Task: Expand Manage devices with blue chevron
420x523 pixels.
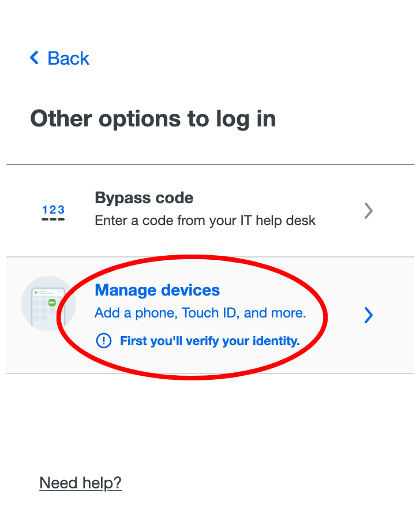Action: (x=368, y=315)
